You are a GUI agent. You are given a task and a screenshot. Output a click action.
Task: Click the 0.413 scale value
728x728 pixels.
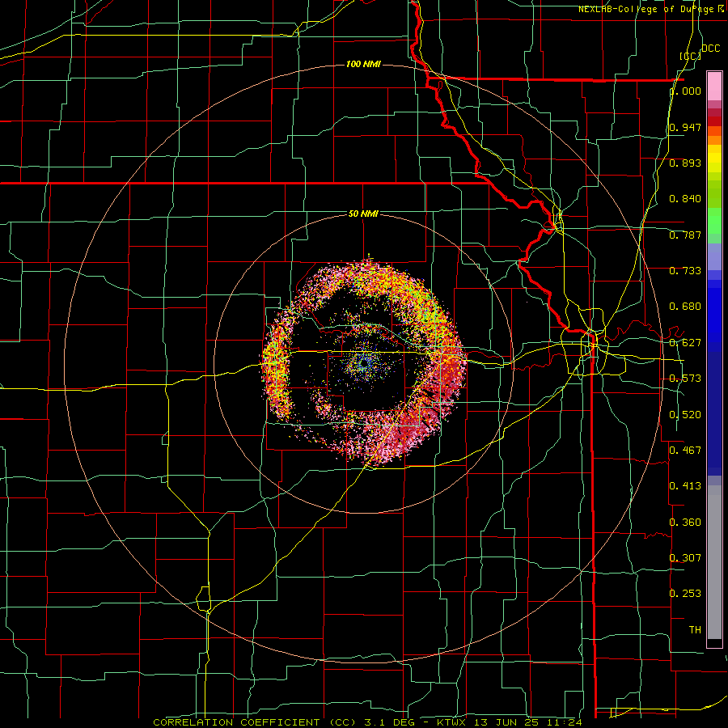[x=685, y=486]
